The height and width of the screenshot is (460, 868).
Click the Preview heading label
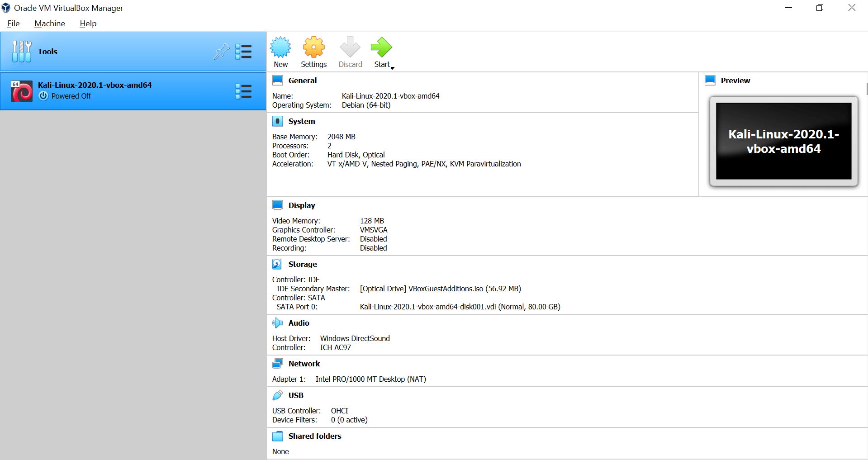click(x=735, y=81)
